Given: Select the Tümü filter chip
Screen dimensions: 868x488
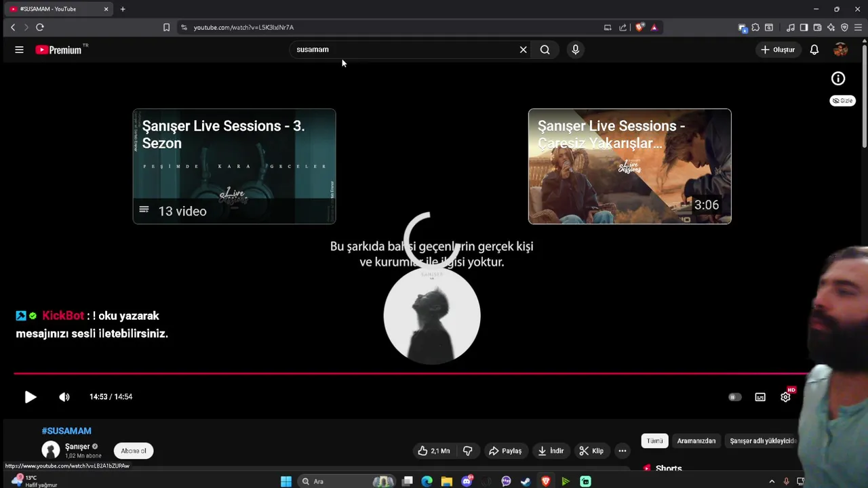Looking at the screenshot, I should coord(654,441).
